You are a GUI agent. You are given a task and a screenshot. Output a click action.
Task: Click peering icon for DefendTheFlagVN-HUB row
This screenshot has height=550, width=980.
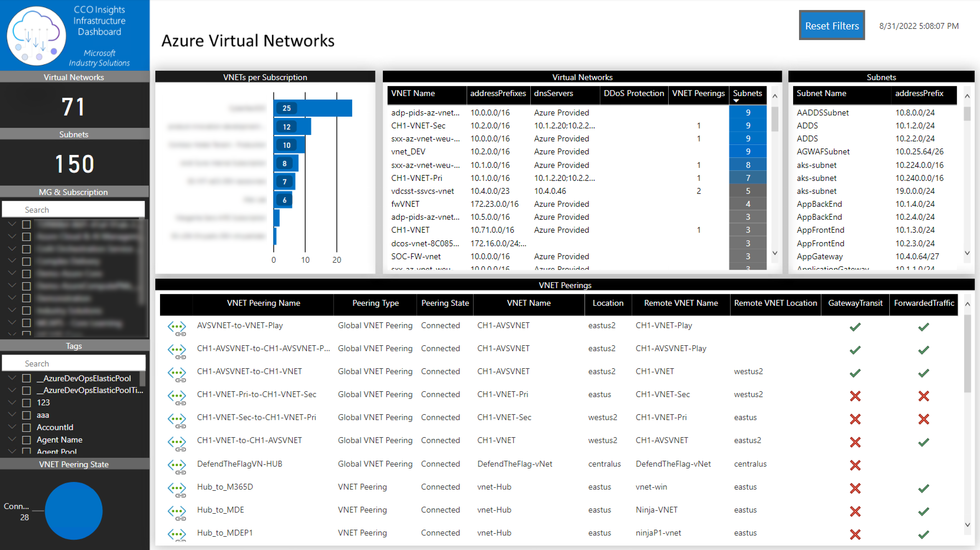point(177,467)
